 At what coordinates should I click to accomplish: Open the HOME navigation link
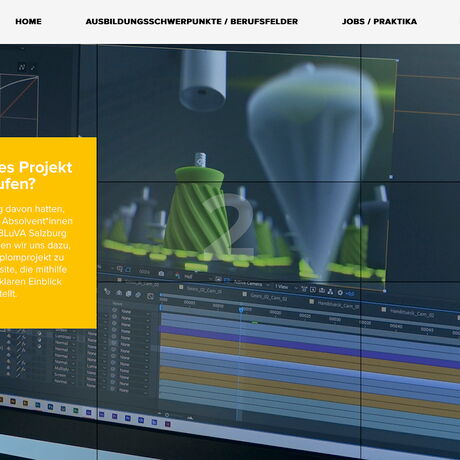pos(28,21)
